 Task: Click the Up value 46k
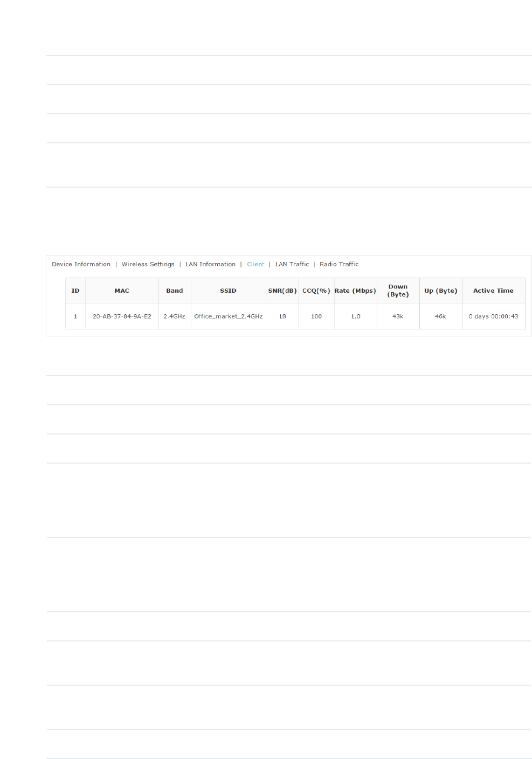440,316
